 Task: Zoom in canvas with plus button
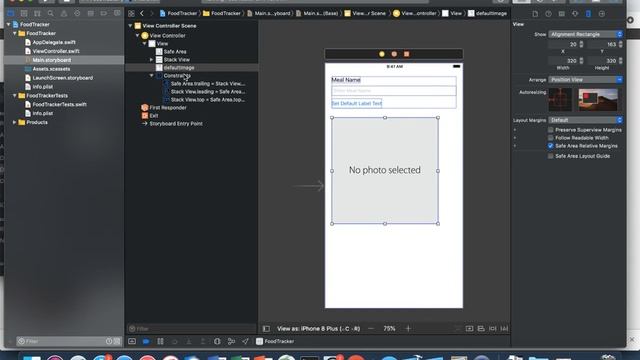408,329
